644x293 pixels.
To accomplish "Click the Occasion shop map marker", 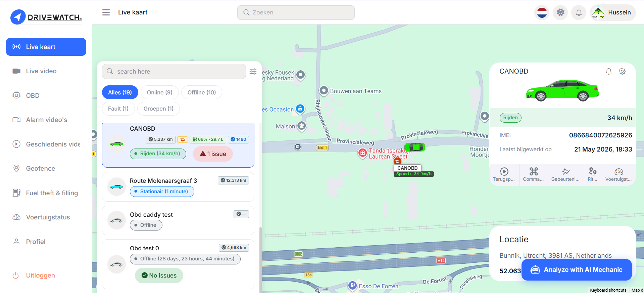I will [x=300, y=109].
